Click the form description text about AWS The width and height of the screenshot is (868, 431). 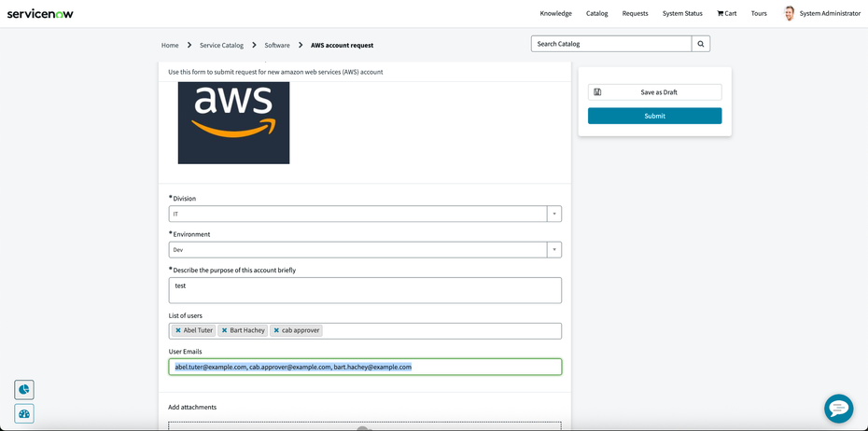click(x=275, y=72)
